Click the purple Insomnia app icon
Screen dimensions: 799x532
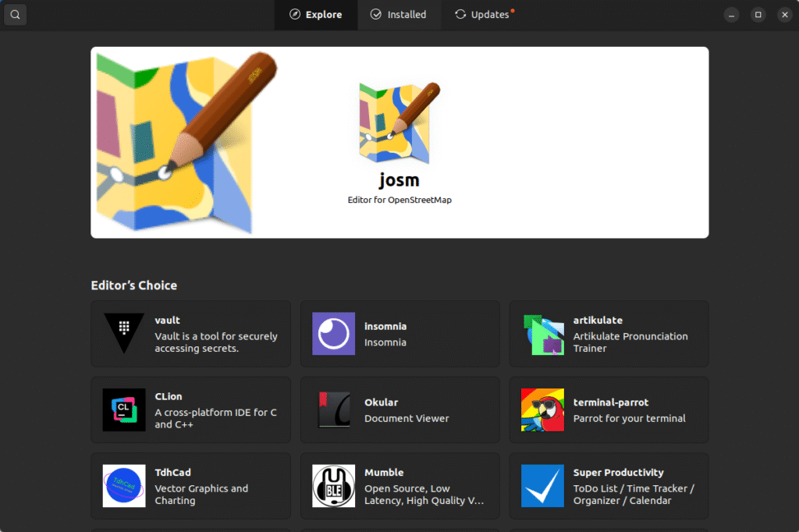pos(333,334)
